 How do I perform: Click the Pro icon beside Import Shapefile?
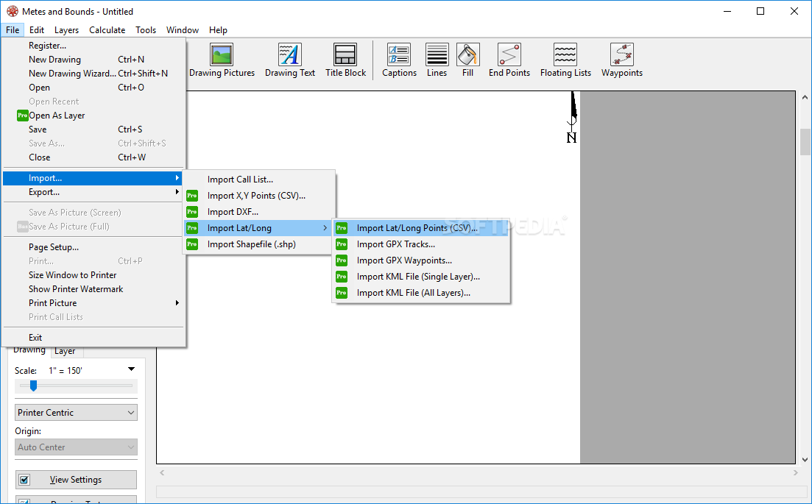click(x=192, y=244)
